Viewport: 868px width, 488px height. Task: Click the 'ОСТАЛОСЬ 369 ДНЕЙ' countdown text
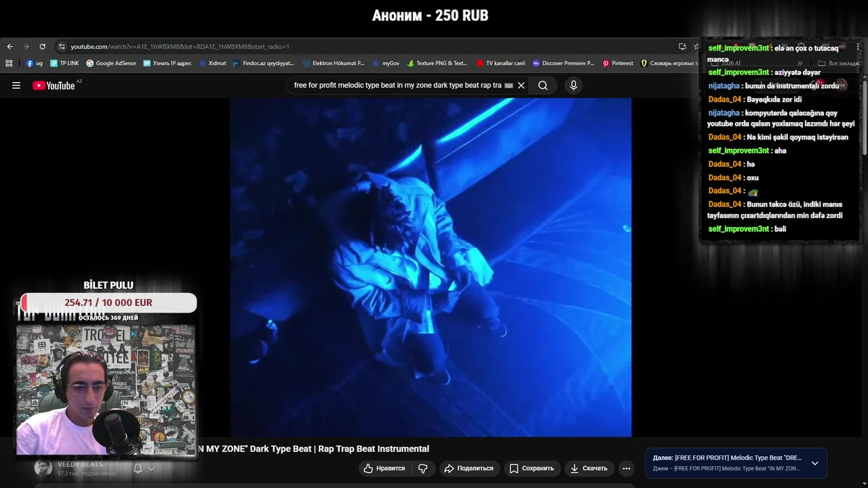point(108,317)
